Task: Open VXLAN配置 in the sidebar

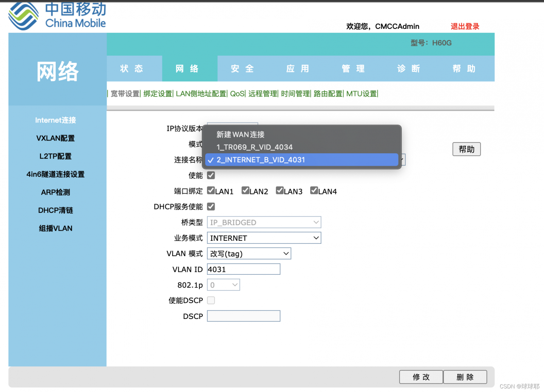Action: pos(56,138)
